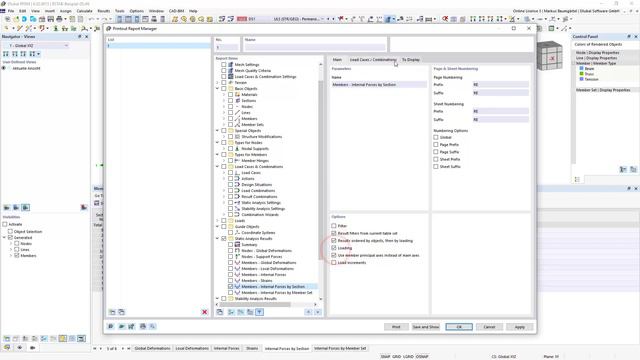640x360 pixels.
Task: Click the printer icon in main toolbar
Action: [59, 19]
